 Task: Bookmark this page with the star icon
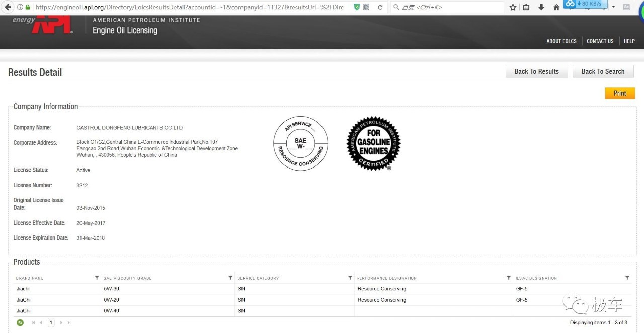click(x=513, y=7)
